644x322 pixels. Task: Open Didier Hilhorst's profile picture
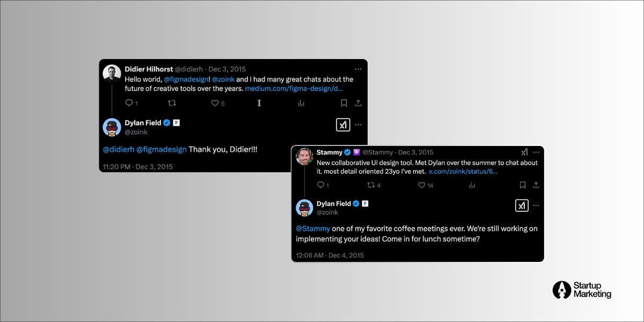(x=112, y=74)
